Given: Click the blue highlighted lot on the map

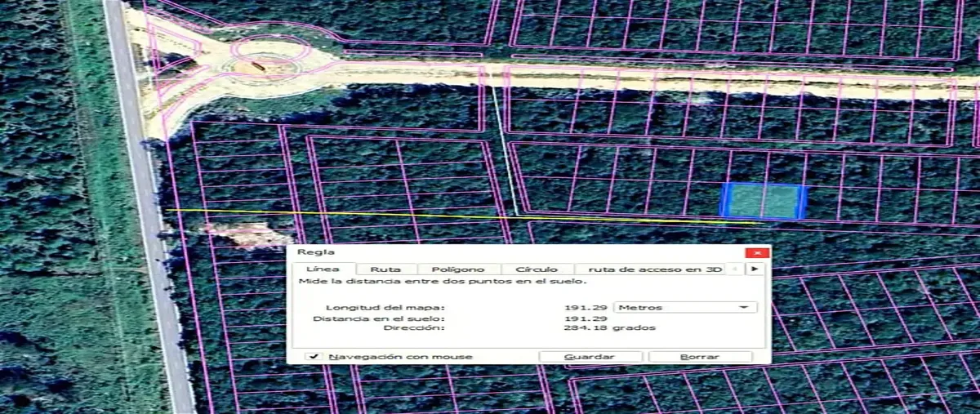Looking at the screenshot, I should 764,201.
